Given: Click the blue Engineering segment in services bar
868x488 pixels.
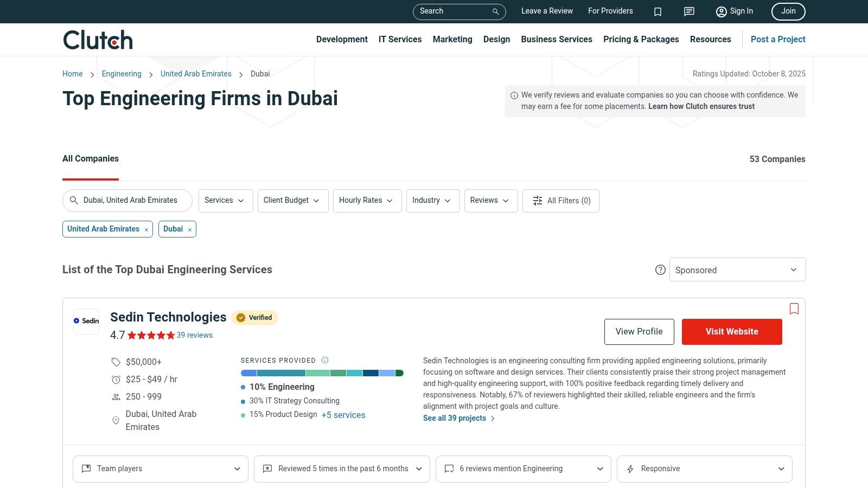Looking at the screenshot, I should pos(248,373).
